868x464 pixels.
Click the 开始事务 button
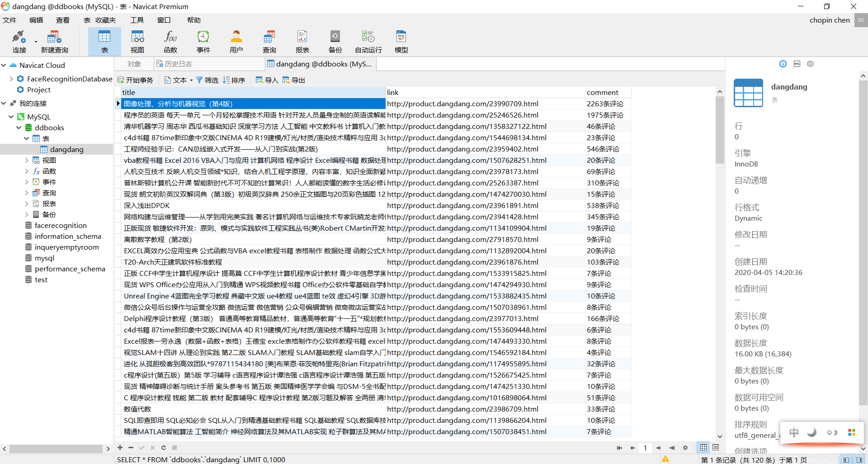(x=135, y=80)
